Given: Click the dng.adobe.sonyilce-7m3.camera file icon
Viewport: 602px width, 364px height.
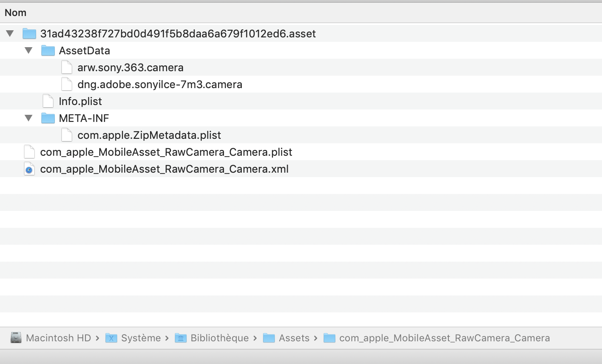Looking at the screenshot, I should tap(66, 85).
